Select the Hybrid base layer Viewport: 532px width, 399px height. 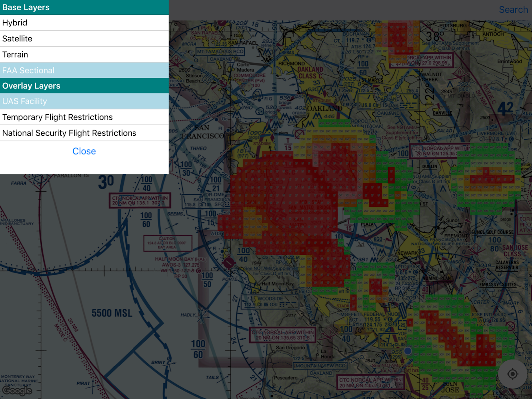click(84, 23)
